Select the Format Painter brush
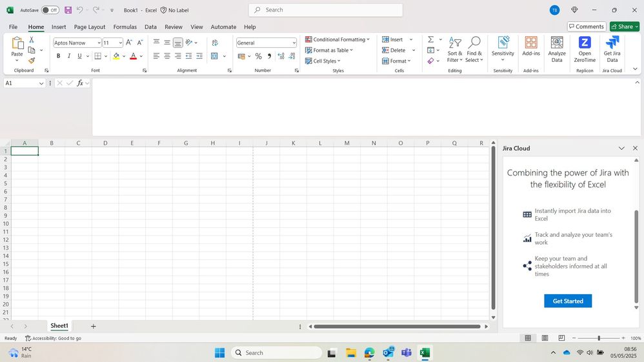 click(x=32, y=61)
